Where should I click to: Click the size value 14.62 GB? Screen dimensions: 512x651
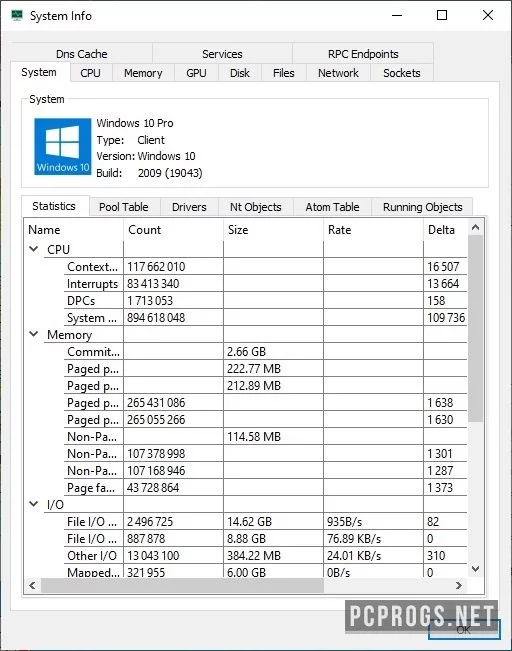click(x=249, y=521)
